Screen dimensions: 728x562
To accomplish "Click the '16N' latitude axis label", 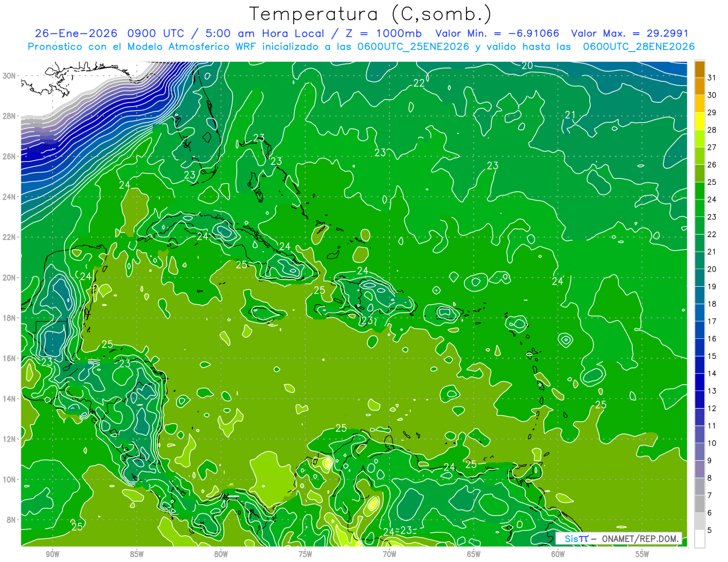I will 10,358.
